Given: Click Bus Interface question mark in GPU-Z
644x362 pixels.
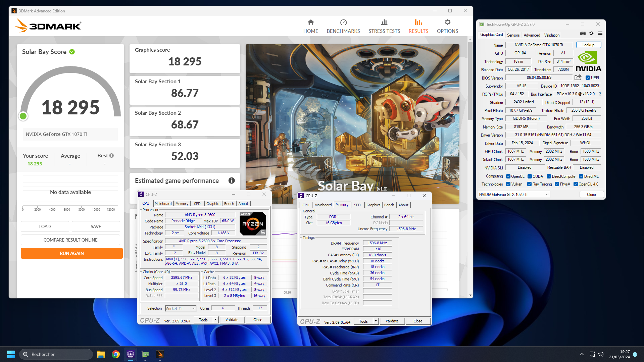Looking at the screenshot, I should pyautogui.click(x=600, y=94).
